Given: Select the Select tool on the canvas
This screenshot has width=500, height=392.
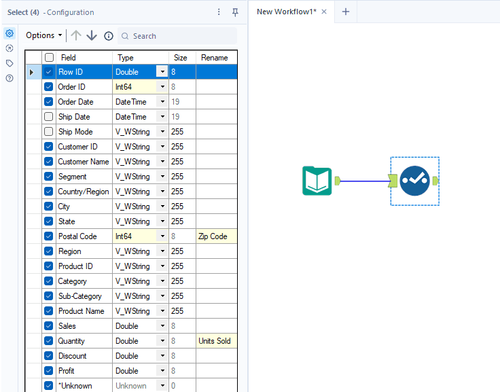Looking at the screenshot, I should point(415,181).
